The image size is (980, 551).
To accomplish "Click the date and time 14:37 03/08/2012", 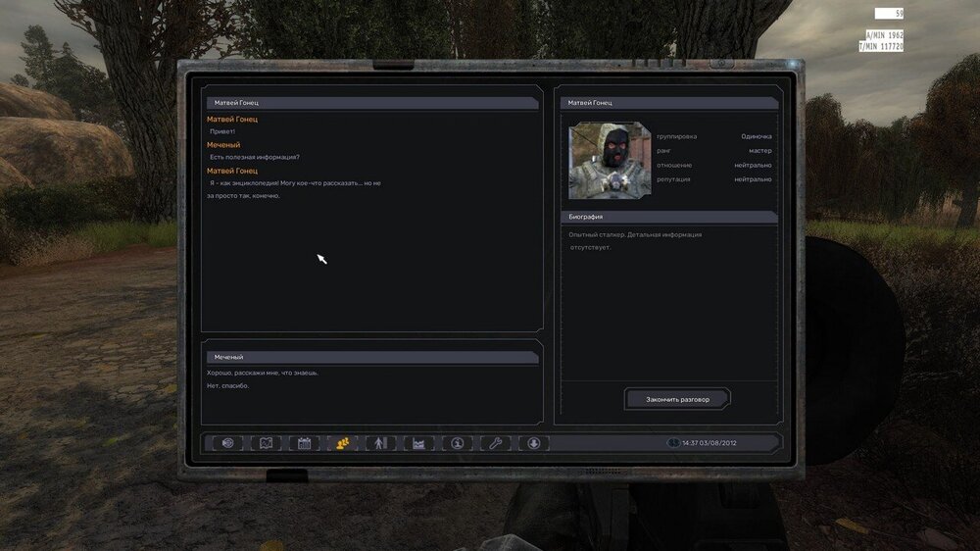I will coord(710,443).
